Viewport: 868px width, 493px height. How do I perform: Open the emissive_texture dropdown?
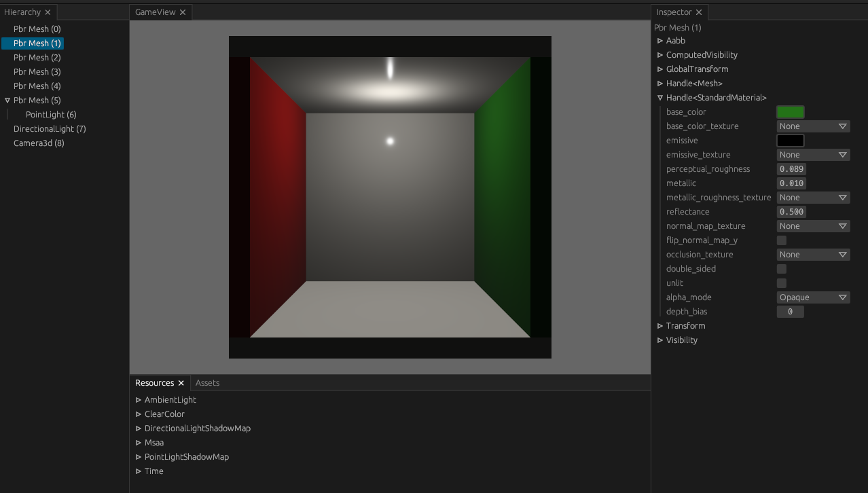814,155
